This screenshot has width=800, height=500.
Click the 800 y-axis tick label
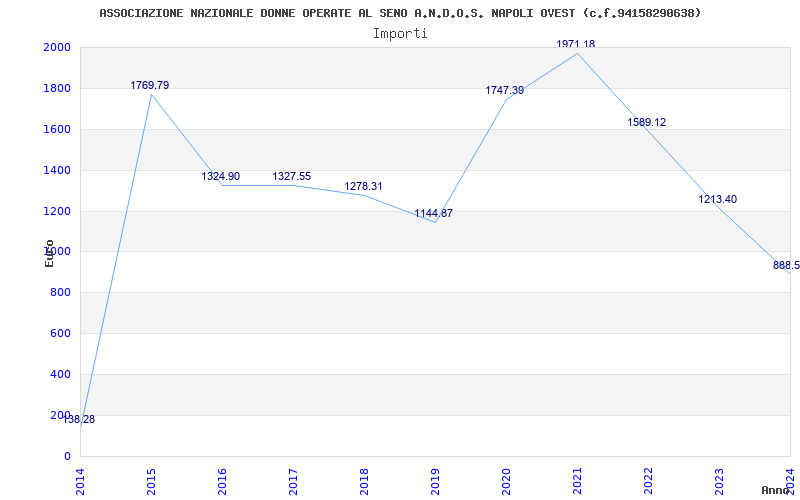point(60,292)
